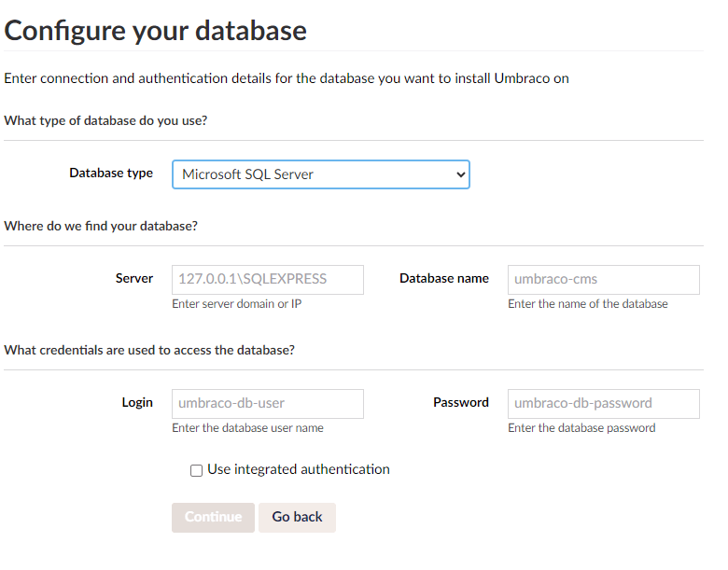Viewport: 728px width, 570px height.
Task: Enable Use integrated authentication checkbox
Action: [196, 470]
